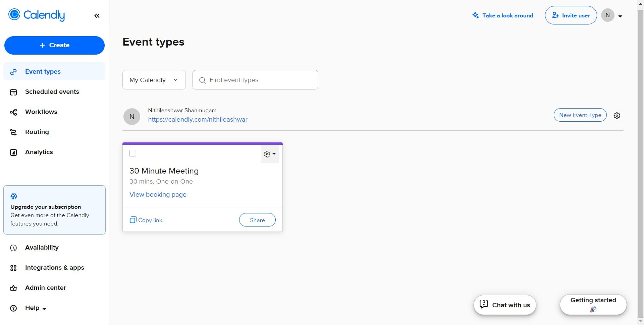Click the N user avatar beside name
644x325 pixels.
[132, 117]
